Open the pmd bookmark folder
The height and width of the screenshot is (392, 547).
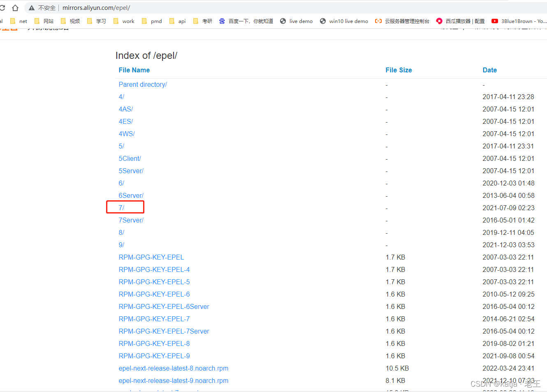152,21
